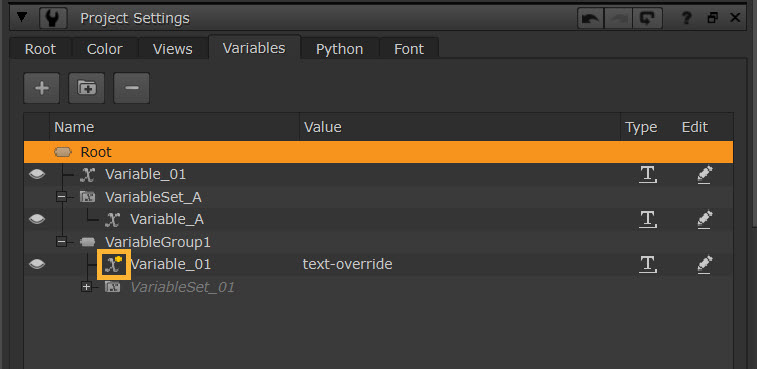Viewport: 757px width, 369px height.
Task: Click the undo arrow in the panel header
Action: click(x=591, y=18)
